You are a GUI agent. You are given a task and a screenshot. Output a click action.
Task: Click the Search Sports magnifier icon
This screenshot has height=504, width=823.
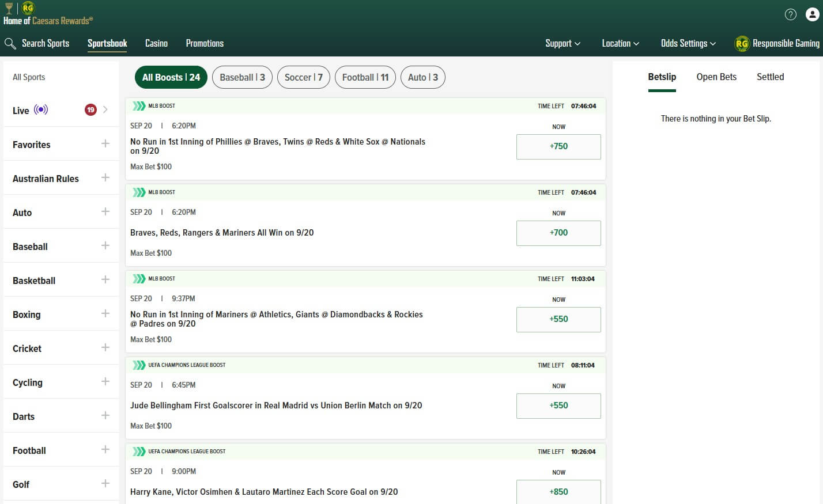click(x=10, y=44)
